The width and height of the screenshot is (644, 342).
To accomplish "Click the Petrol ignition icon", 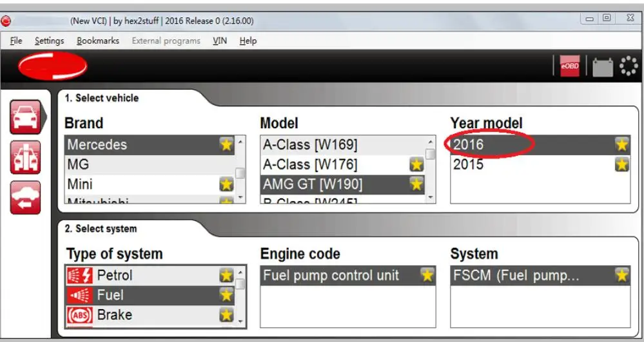I will tap(80, 276).
